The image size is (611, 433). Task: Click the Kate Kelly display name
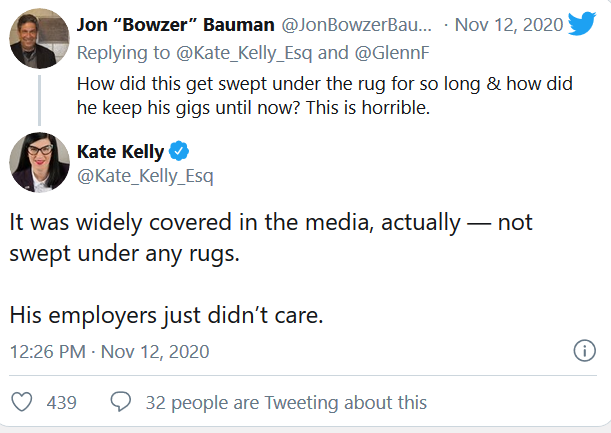point(120,152)
